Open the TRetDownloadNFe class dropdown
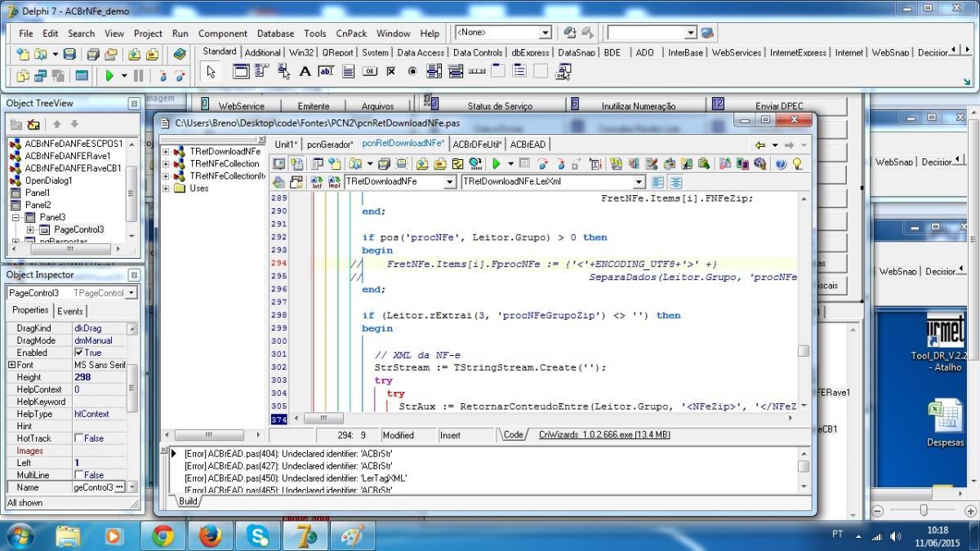The image size is (980, 551). [x=449, y=182]
